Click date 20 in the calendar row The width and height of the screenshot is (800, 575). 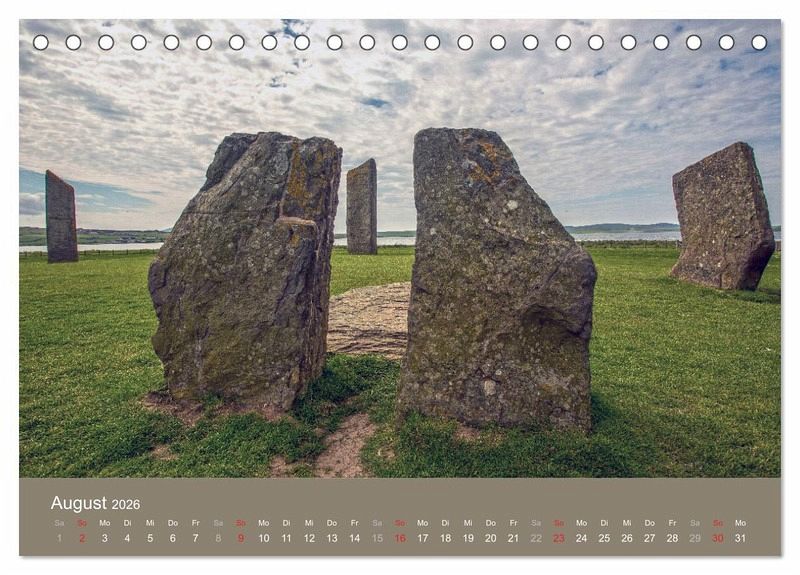(490, 538)
